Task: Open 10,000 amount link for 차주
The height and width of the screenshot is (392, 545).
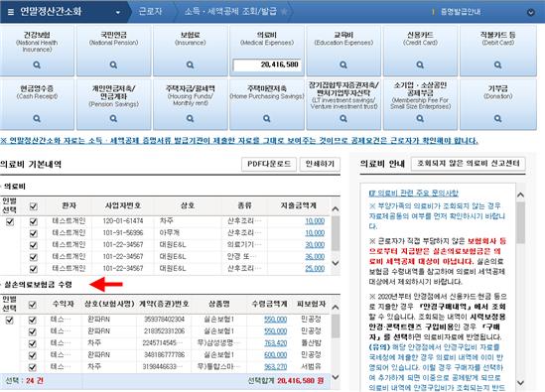Action: [315, 221]
